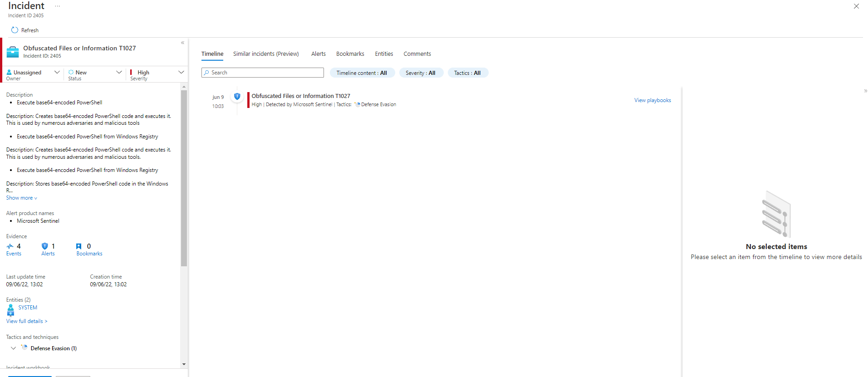Screen dimensions: 868x377
Task: Collapse the left details panel
Action: 182,43
